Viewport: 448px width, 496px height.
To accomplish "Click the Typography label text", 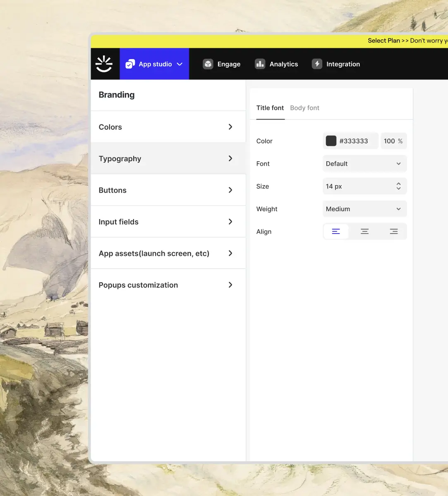I will [120, 159].
